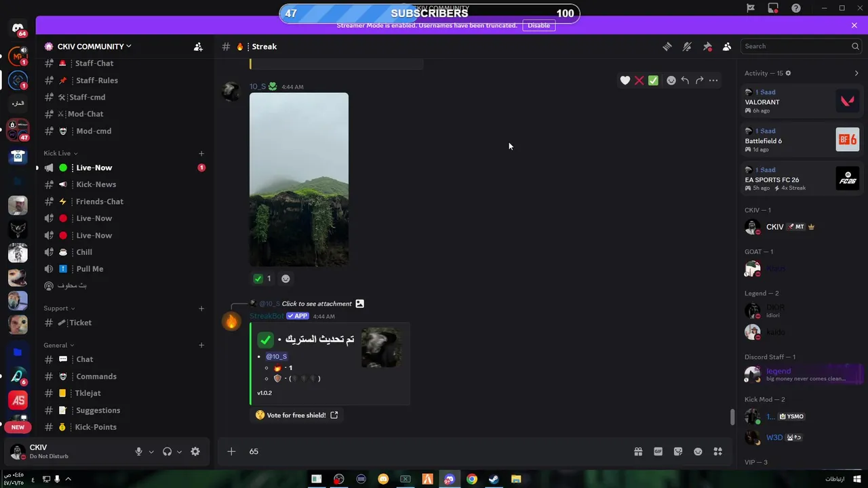The width and height of the screenshot is (868, 488).
Task: Open Staff-Rules channel
Action: 123,80
